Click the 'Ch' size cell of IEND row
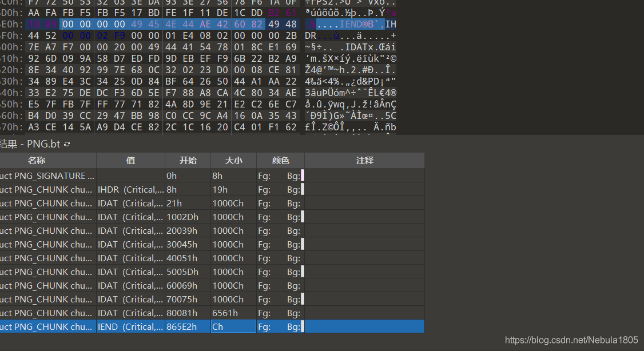 (233, 327)
